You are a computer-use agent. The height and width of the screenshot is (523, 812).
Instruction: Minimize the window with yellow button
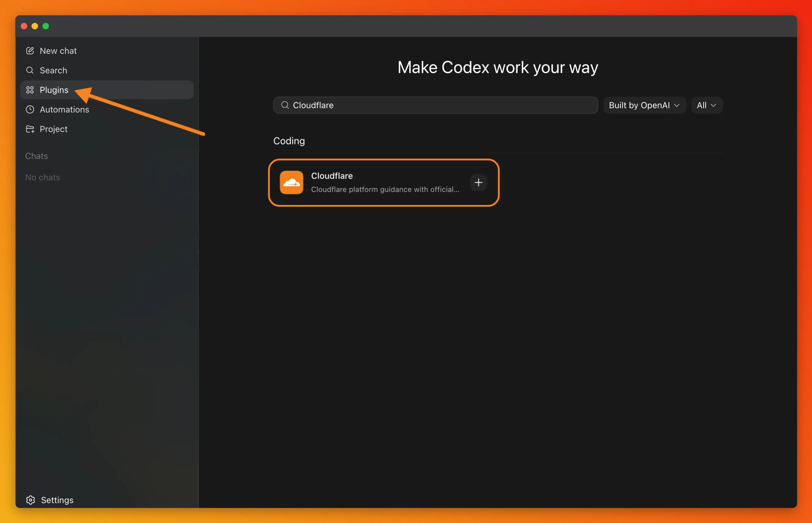pyautogui.click(x=35, y=26)
